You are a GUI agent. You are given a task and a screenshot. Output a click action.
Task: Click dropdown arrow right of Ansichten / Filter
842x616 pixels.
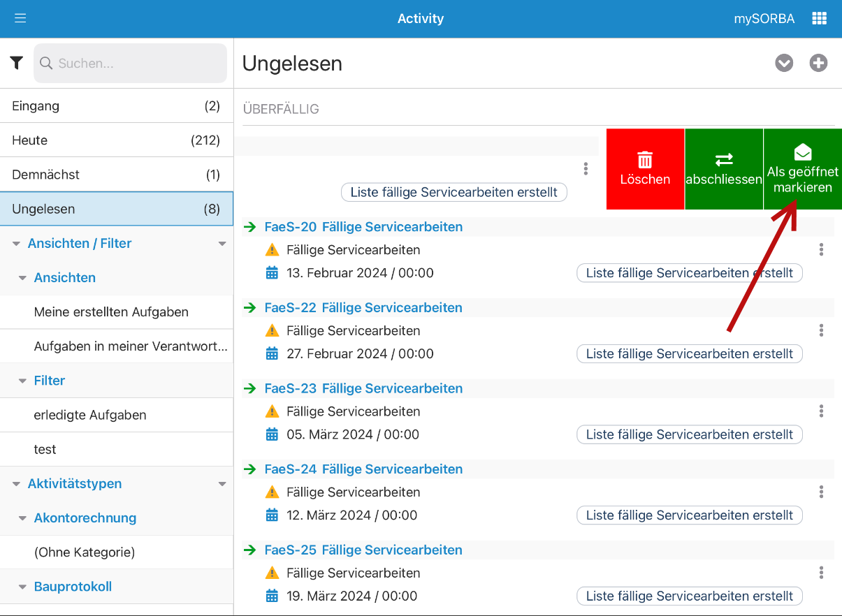222,244
